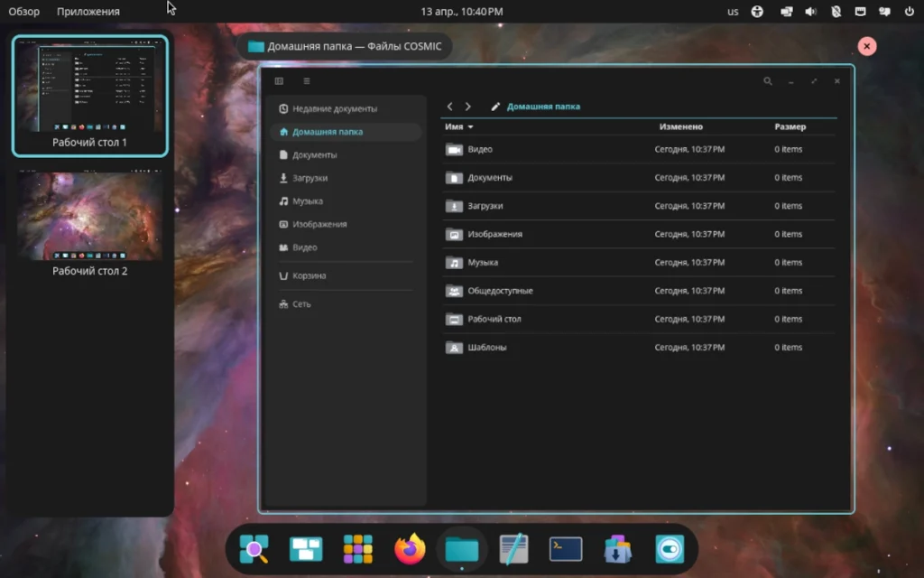924x578 pixels.
Task: Select Музыка in sidebar
Action: pos(346,200)
